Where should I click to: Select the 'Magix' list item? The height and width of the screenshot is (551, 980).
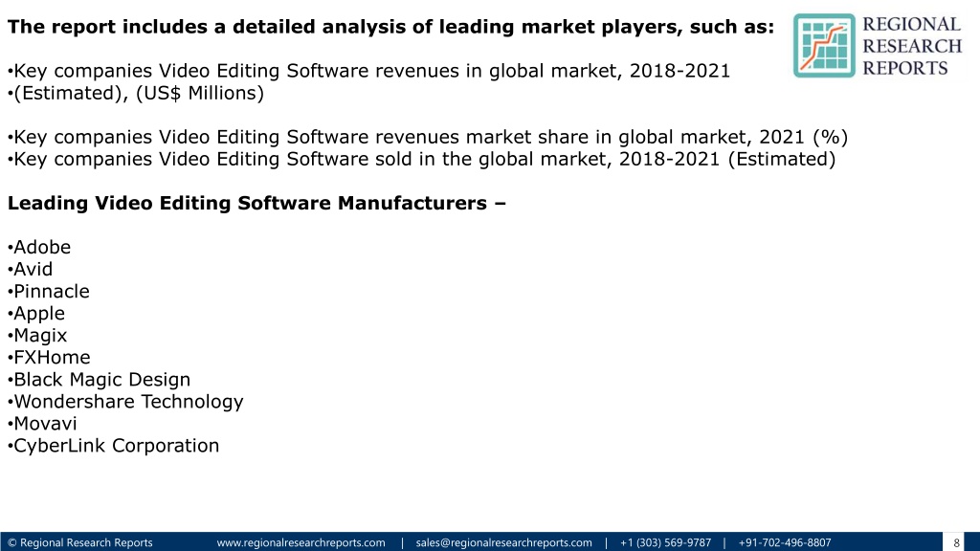pyautogui.click(x=37, y=336)
